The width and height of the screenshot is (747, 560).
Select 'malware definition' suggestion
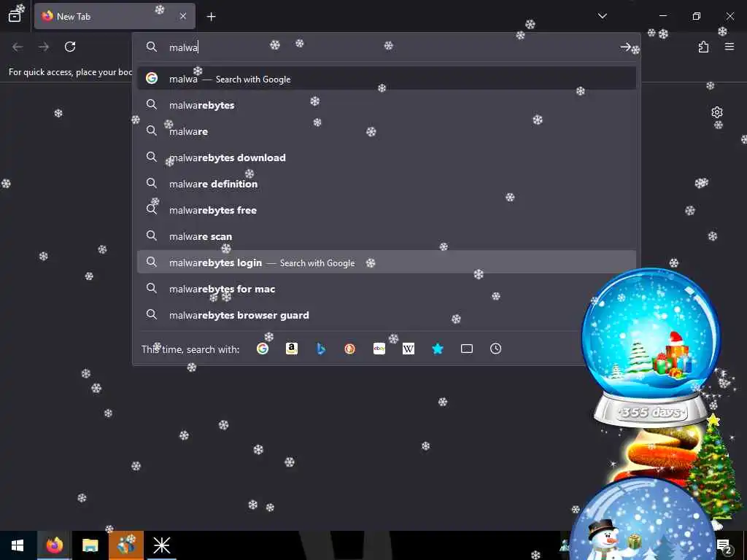click(387, 183)
